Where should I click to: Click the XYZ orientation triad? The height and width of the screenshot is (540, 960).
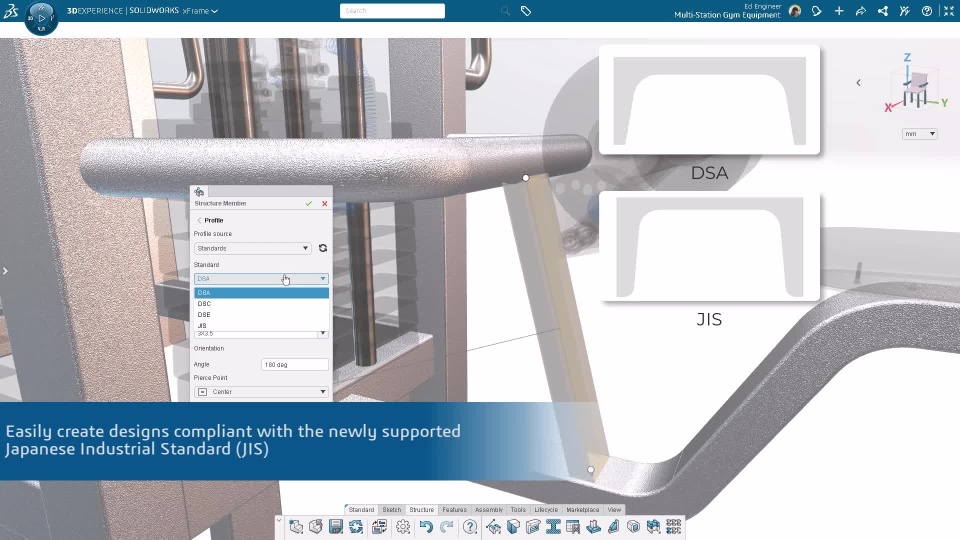pyautogui.click(x=916, y=85)
